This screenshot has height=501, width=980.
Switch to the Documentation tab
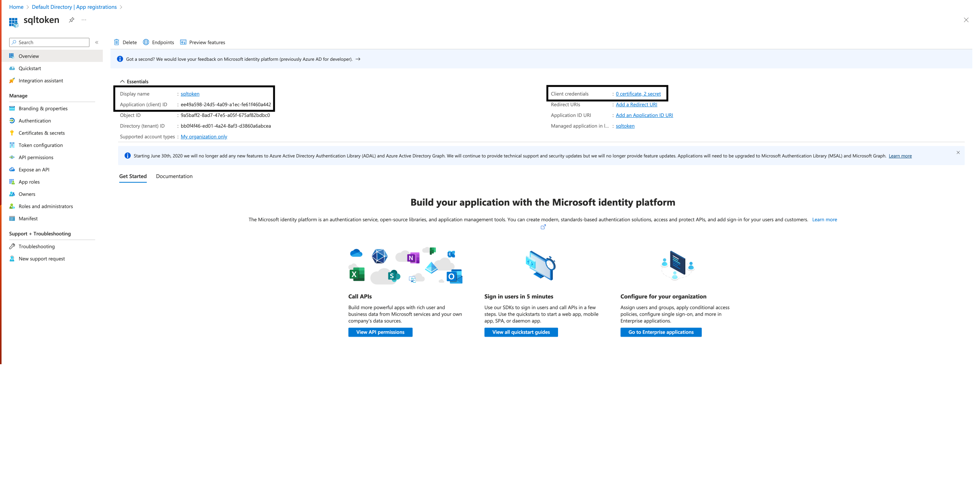click(x=174, y=176)
